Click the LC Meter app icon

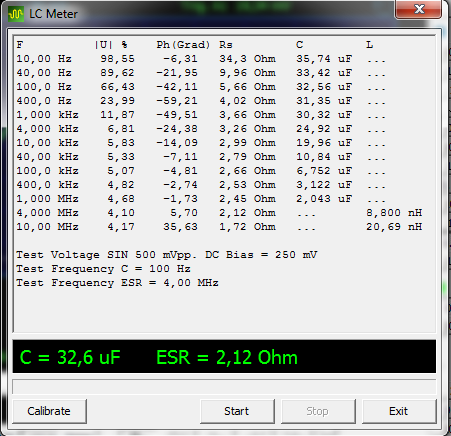(x=16, y=14)
